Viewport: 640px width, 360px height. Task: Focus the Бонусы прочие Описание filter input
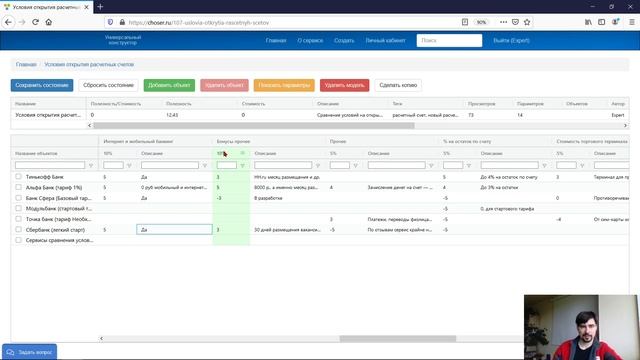pyautogui.click(x=283, y=165)
